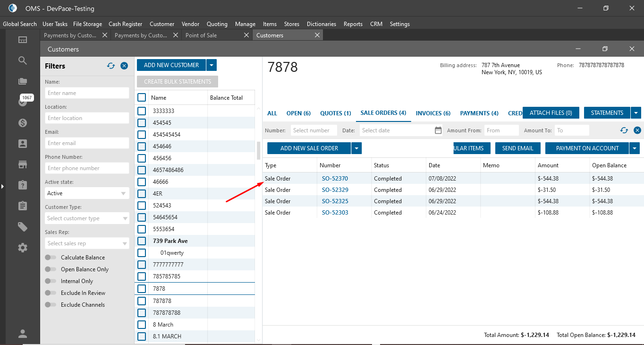Image resolution: width=644 pixels, height=345 pixels.
Task: Open the clipboard list icon in sidebar
Action: tap(23, 206)
